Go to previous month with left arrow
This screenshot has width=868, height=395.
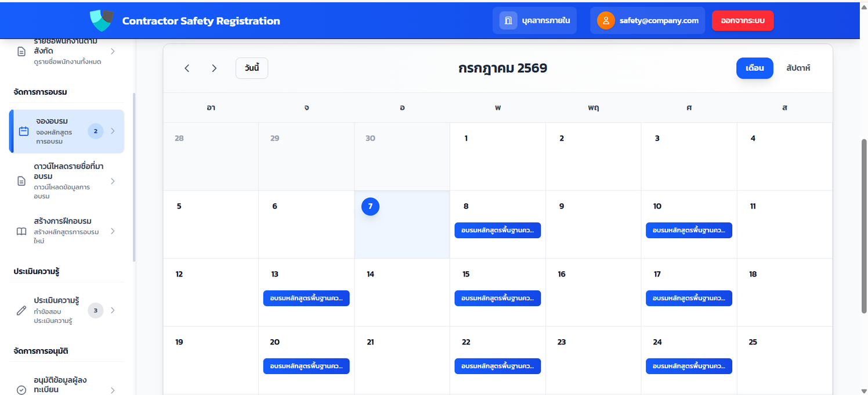tap(187, 68)
